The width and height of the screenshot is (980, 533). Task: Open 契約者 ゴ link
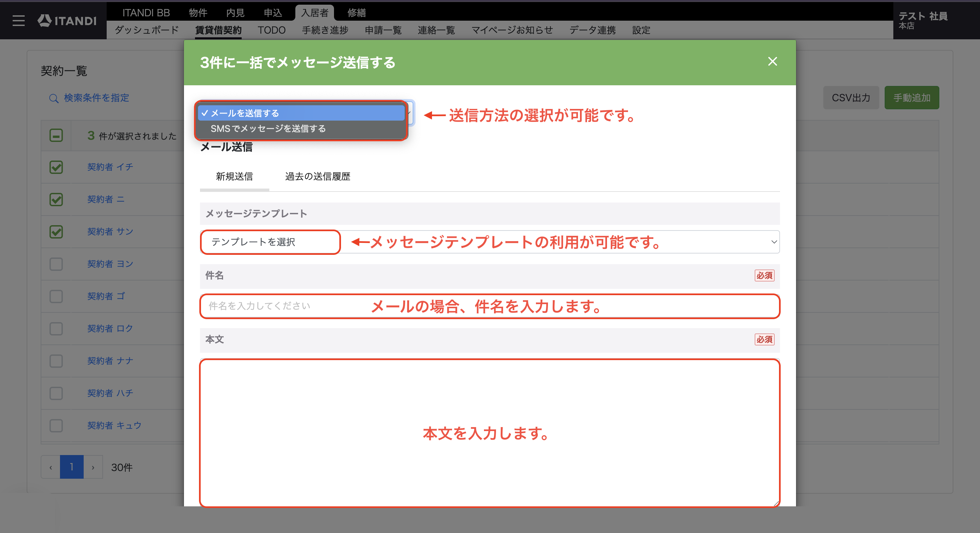pos(106,296)
